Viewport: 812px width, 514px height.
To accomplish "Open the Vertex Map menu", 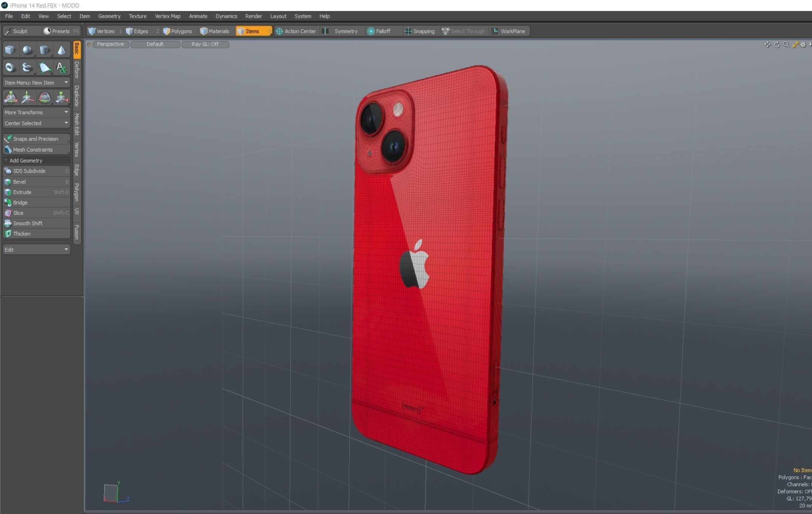I will (x=168, y=16).
